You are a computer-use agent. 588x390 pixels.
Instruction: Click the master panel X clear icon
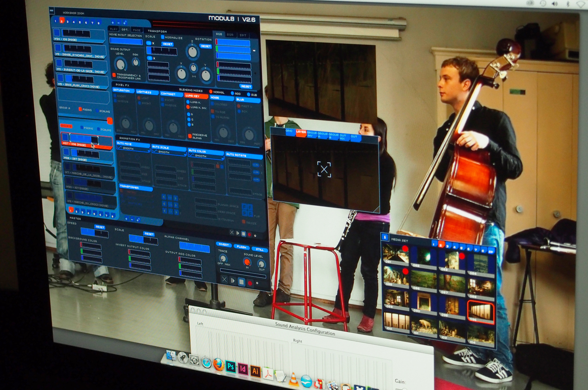[x=224, y=279]
